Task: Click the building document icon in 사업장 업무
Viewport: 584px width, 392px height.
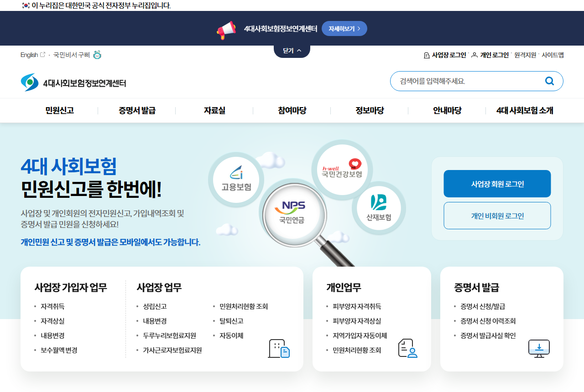Action: tap(279, 349)
